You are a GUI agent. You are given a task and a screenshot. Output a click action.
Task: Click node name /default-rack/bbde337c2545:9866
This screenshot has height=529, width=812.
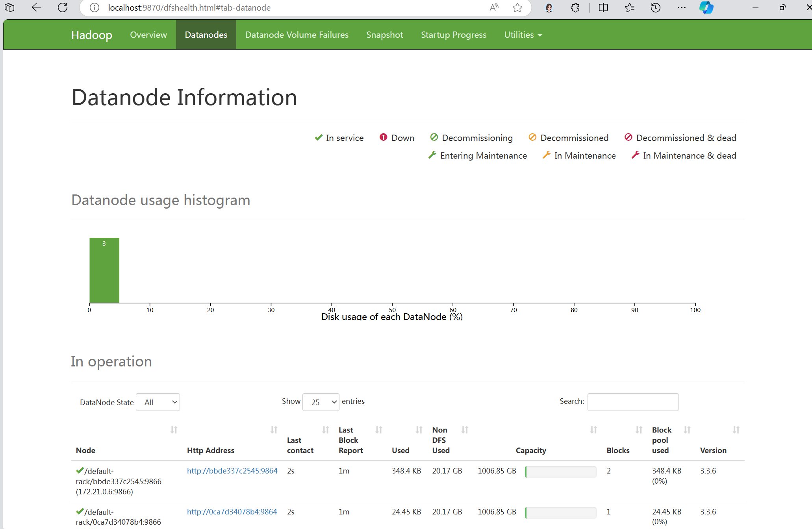tap(119, 476)
